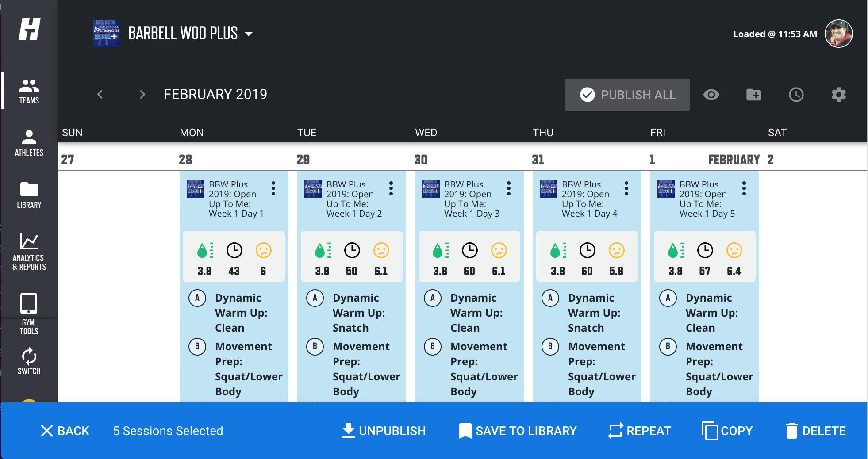Open the H logo home icon
The image size is (868, 459).
click(x=29, y=29)
